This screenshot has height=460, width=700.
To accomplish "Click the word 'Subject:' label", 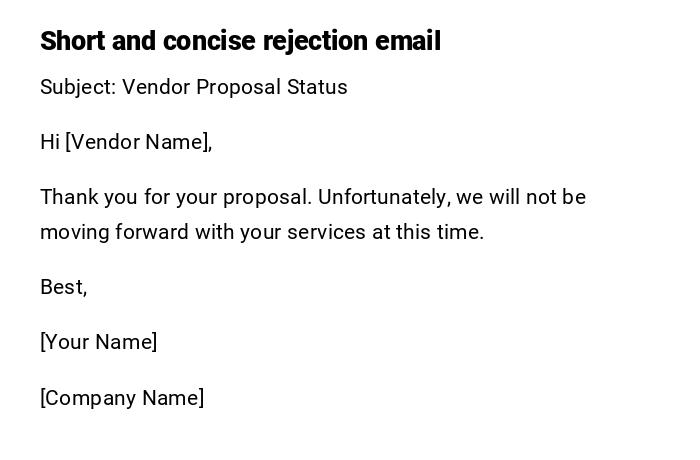I will click(78, 87).
